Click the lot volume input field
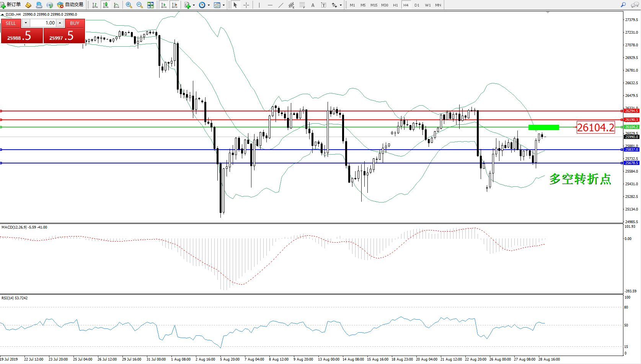641x364 pixels. coord(43,23)
